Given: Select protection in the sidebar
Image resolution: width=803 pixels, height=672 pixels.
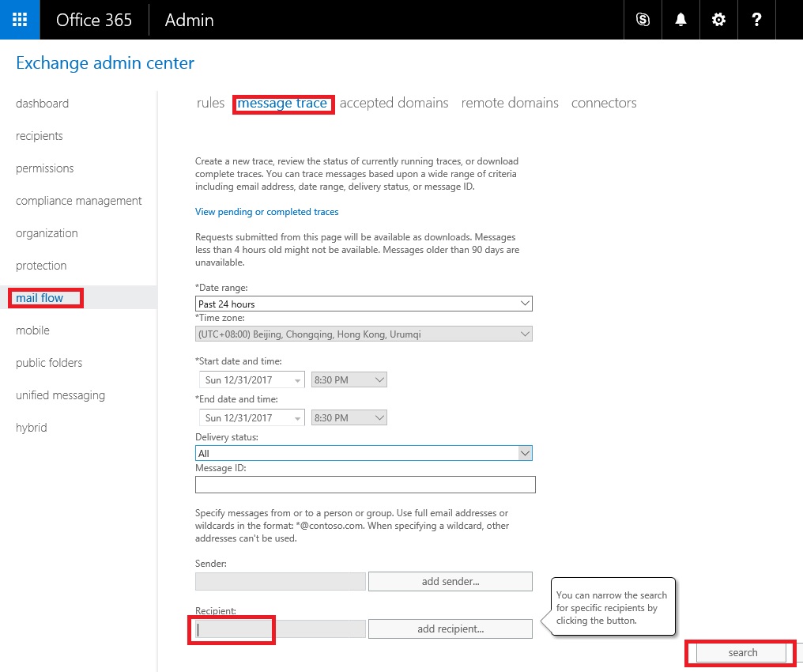Looking at the screenshot, I should coord(40,265).
